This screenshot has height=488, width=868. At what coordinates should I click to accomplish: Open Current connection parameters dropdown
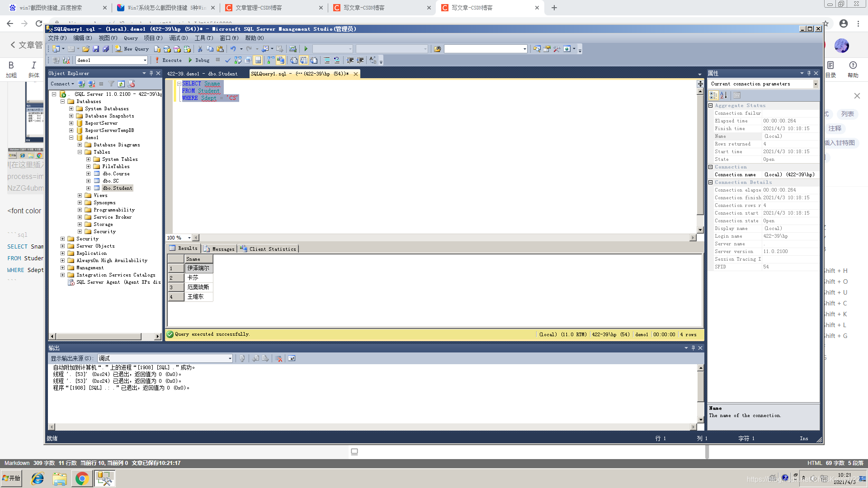click(816, 84)
